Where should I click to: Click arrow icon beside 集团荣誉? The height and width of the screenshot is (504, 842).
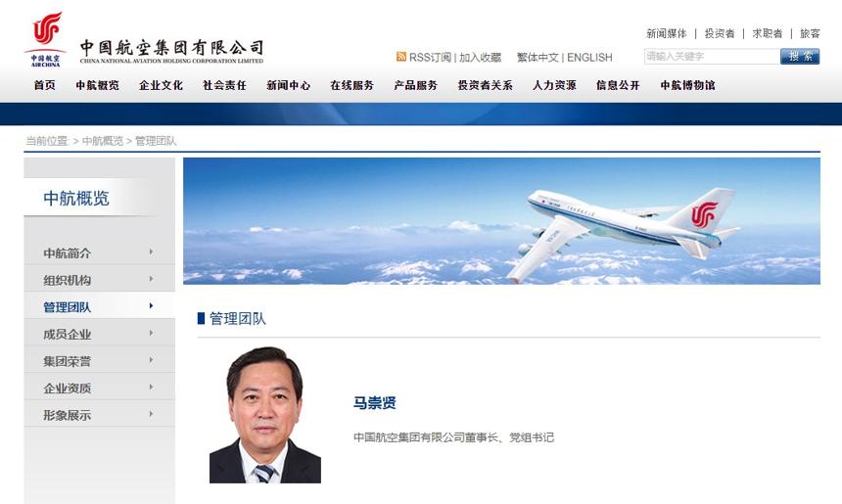(151, 359)
